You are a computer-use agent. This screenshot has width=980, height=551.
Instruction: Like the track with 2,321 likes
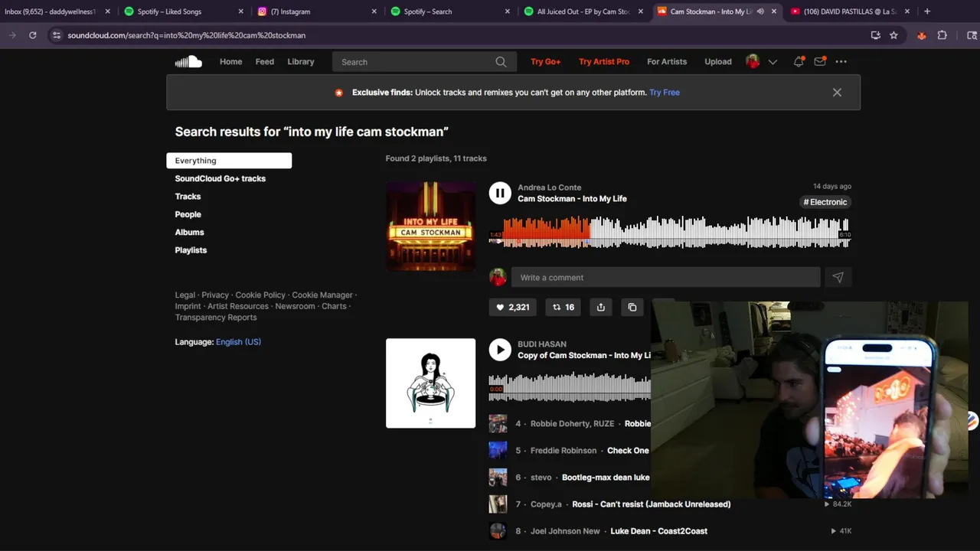coord(512,307)
